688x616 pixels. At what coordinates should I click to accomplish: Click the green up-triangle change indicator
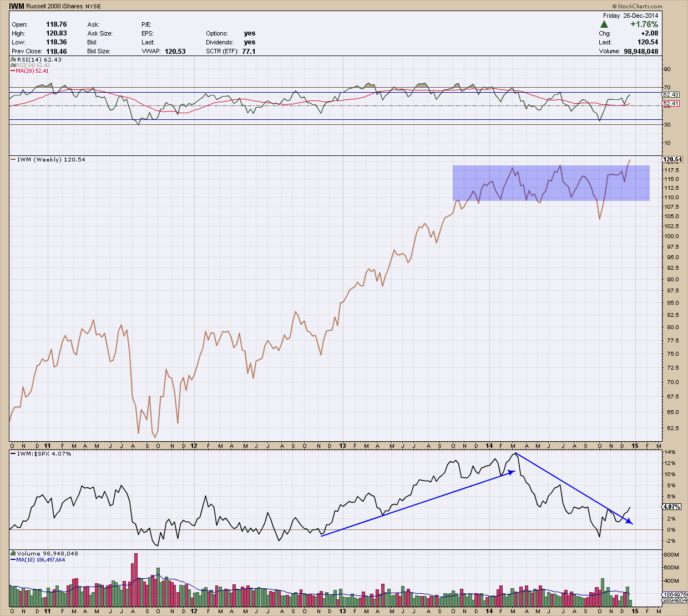604,24
